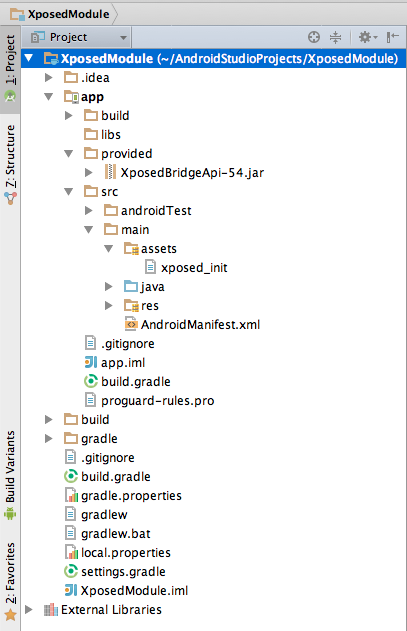Expand the root build folder arrow

click(x=49, y=419)
